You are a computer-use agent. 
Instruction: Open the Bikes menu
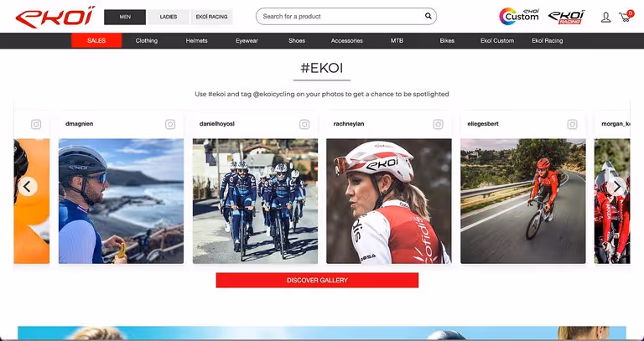pyautogui.click(x=447, y=40)
